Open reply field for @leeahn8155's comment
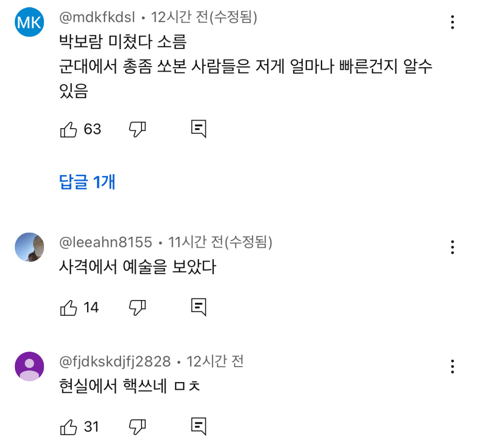The width and height of the screenshot is (482, 448). pos(199,307)
